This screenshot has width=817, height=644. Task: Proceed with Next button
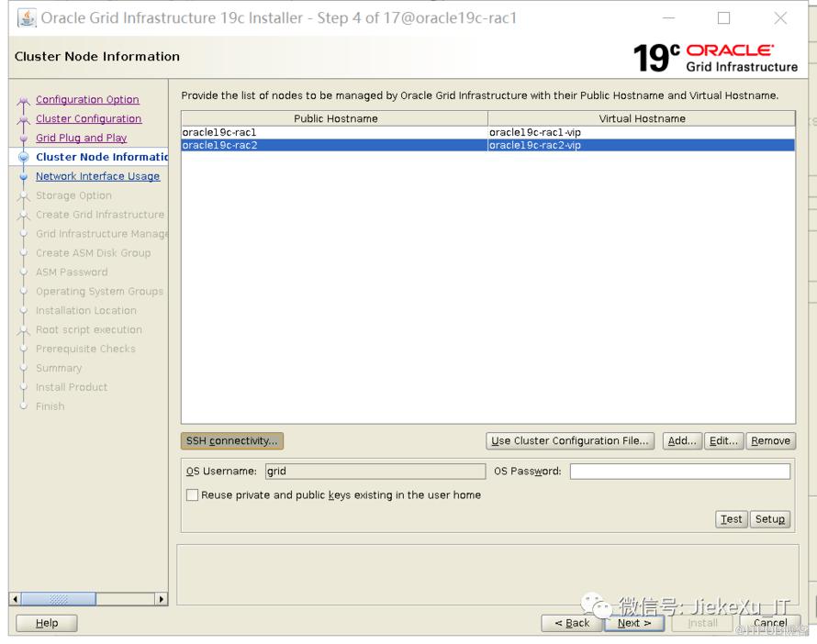click(634, 623)
